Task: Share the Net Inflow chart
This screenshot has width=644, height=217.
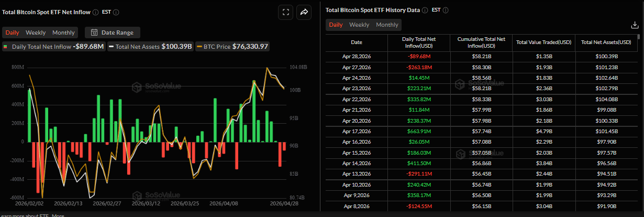Action: (x=304, y=13)
